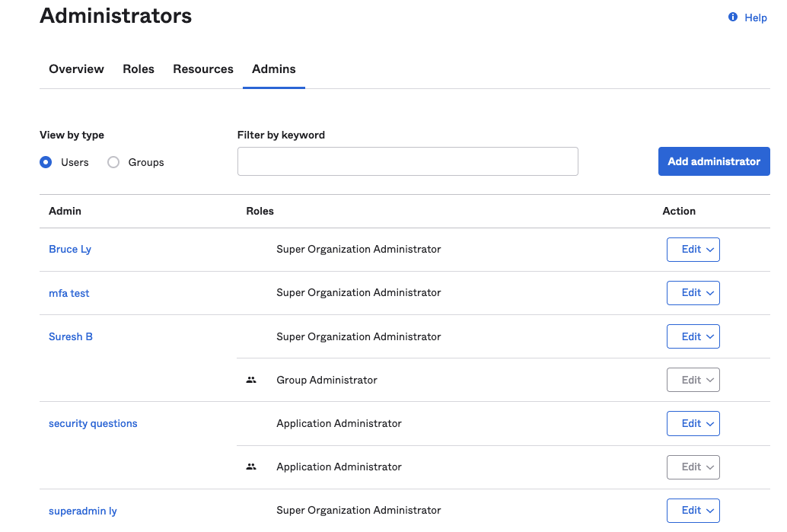Click group icon beside Group Administrator role
Image resolution: width=787 pixels, height=532 pixels.
click(251, 380)
